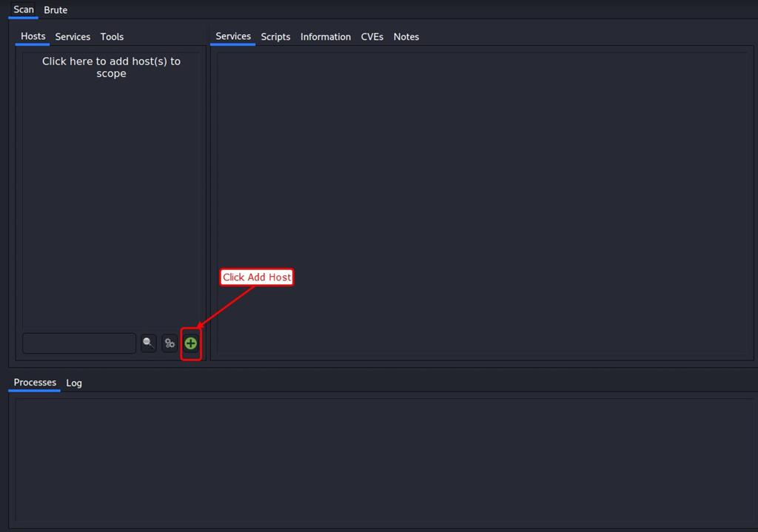Open the Processes tab at the bottom
This screenshot has width=758, height=532.
34,383
